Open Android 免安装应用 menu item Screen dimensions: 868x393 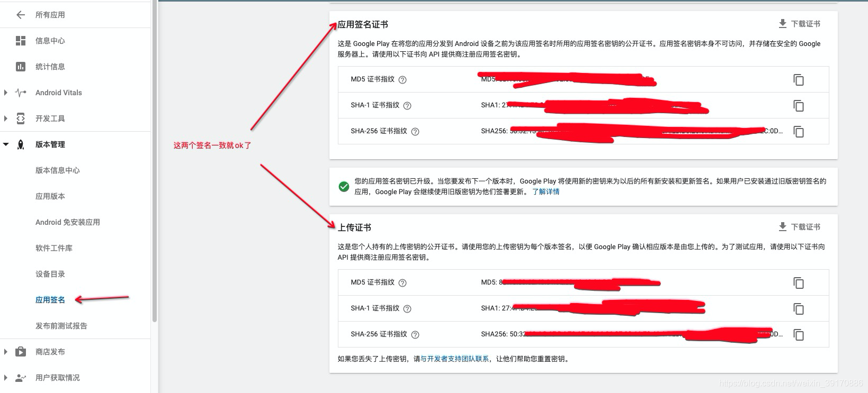68,222
